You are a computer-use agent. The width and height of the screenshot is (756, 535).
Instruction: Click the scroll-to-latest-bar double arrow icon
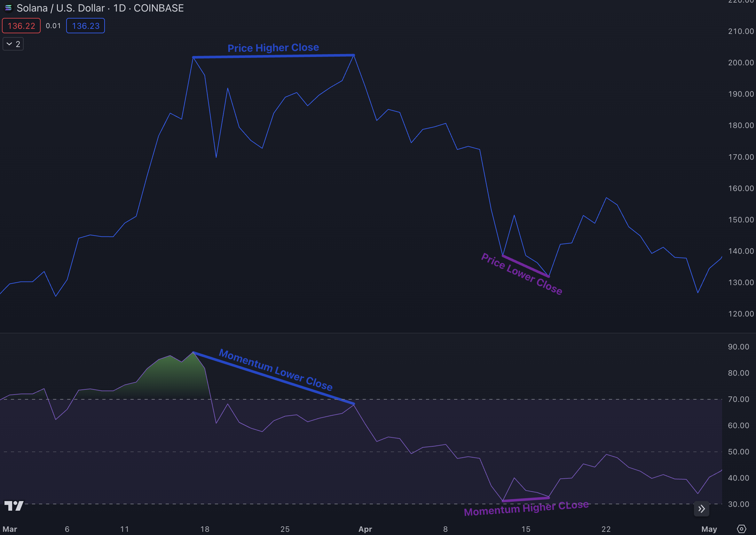click(701, 509)
